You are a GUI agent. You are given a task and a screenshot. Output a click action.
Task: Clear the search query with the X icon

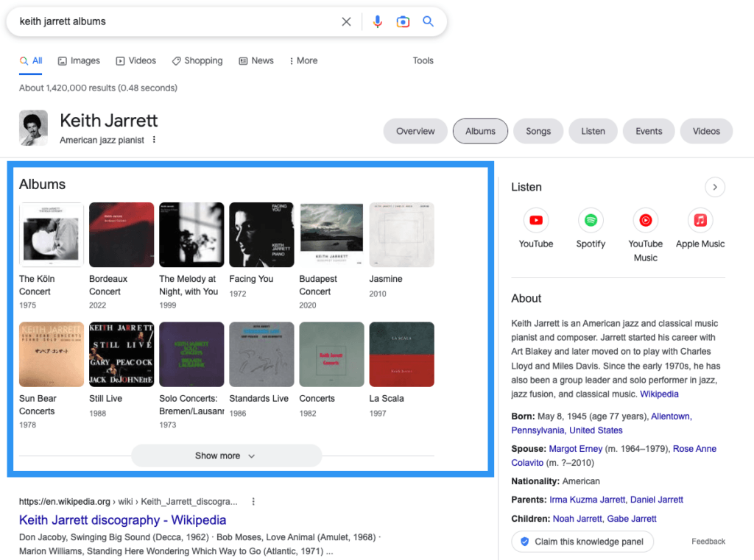point(346,21)
